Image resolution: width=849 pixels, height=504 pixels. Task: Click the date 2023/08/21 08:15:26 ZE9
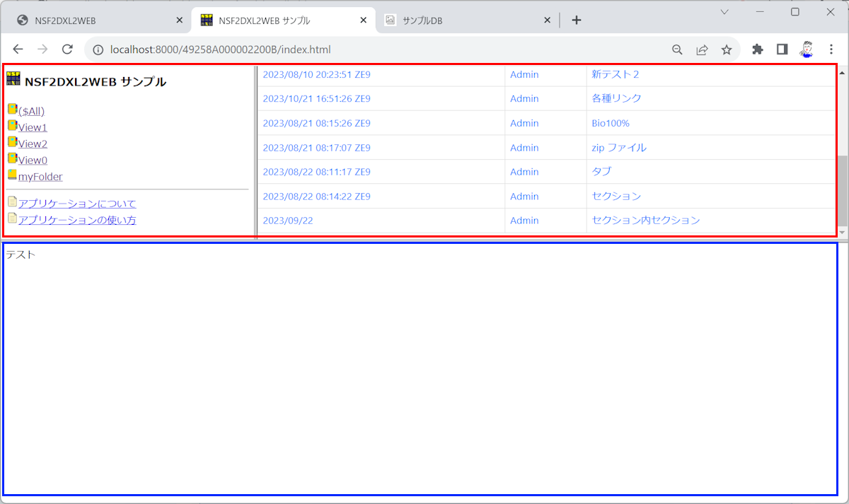[x=316, y=123]
